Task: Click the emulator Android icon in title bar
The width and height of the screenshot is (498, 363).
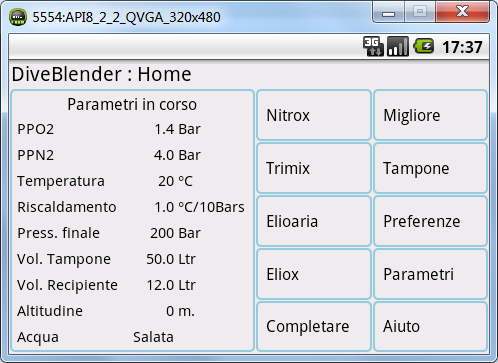Action: pyautogui.click(x=18, y=17)
